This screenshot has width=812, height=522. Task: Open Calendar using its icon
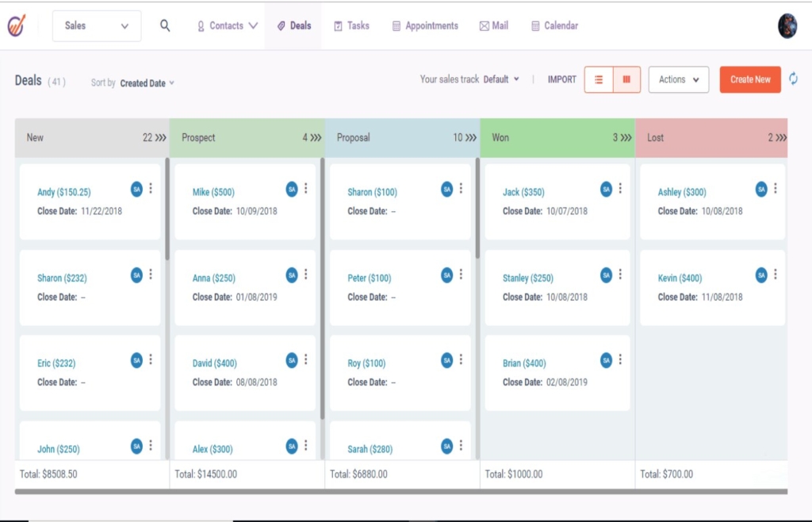coord(535,25)
